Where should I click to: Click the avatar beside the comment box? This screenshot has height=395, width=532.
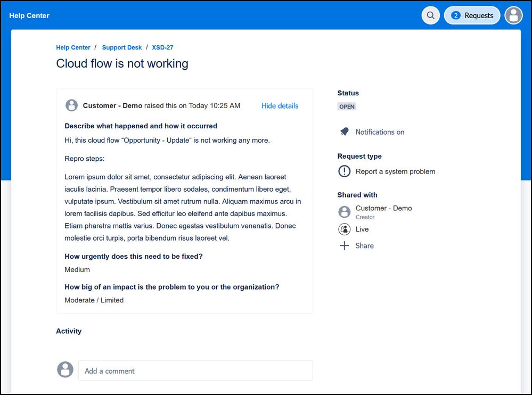[65, 369]
